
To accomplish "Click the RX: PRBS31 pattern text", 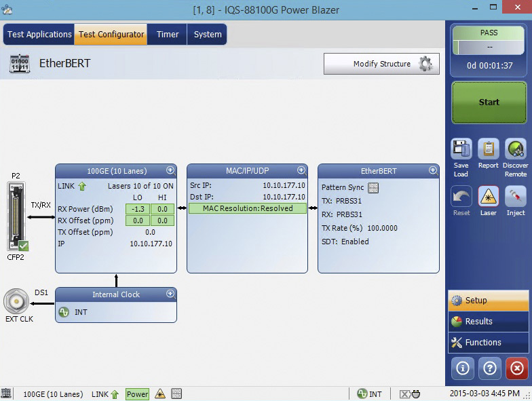I will coord(342,214).
